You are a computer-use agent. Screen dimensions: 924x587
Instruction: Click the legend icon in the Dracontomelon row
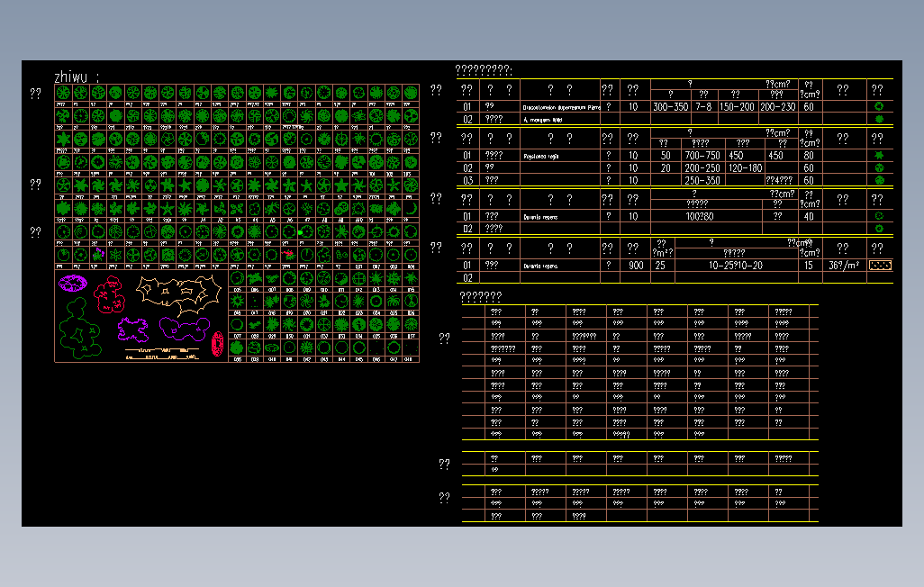coord(879,106)
